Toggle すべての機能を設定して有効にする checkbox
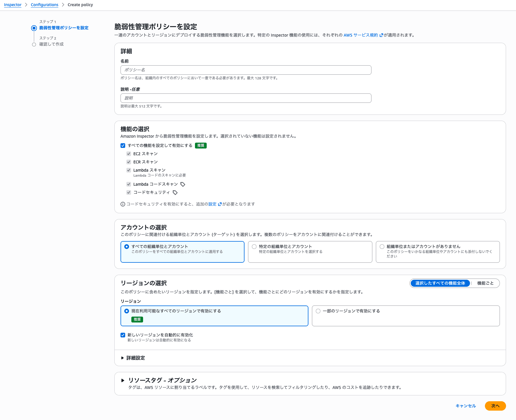The width and height of the screenshot is (516, 420). pyautogui.click(x=123, y=146)
